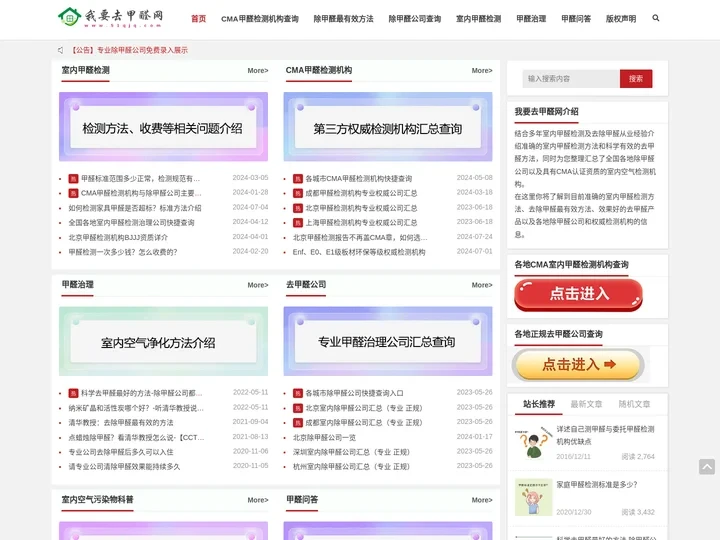Open the 第三方权威检测机构汇总查询 banner

click(388, 127)
